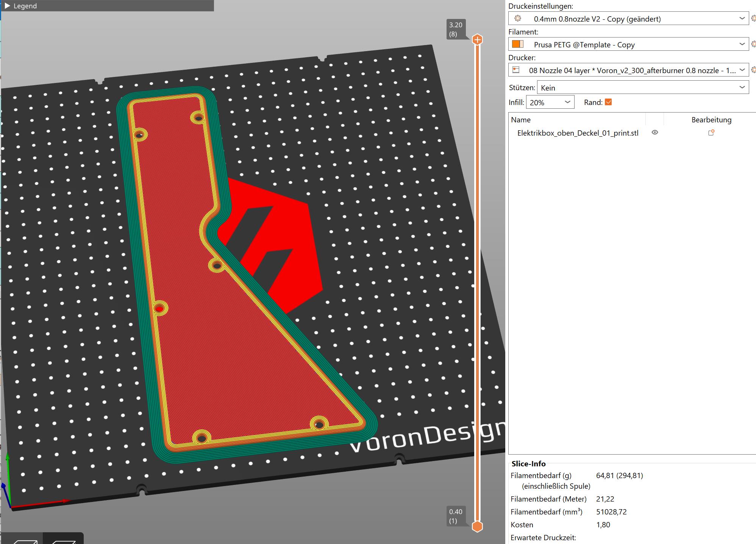
Task: Click the edit icon in Bearbeitung column
Action: [711, 133]
